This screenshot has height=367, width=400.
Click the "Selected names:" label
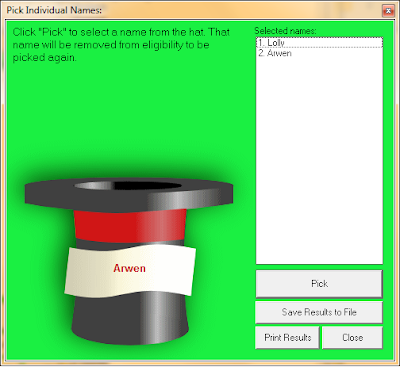click(285, 31)
